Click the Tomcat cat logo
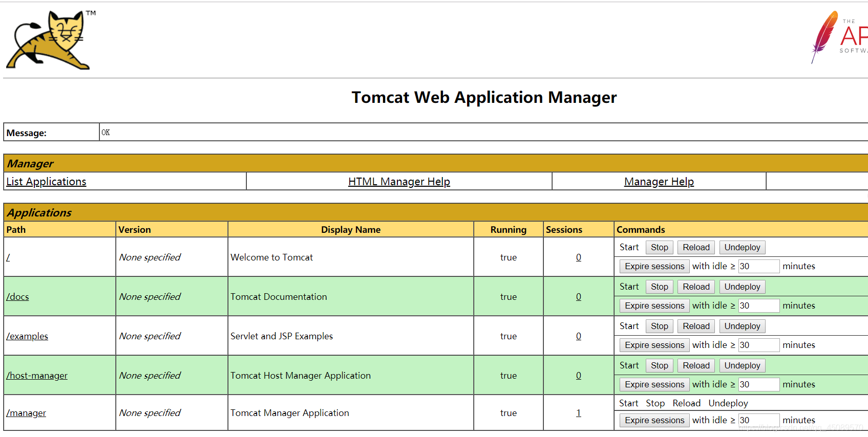The image size is (868, 437). (51, 40)
